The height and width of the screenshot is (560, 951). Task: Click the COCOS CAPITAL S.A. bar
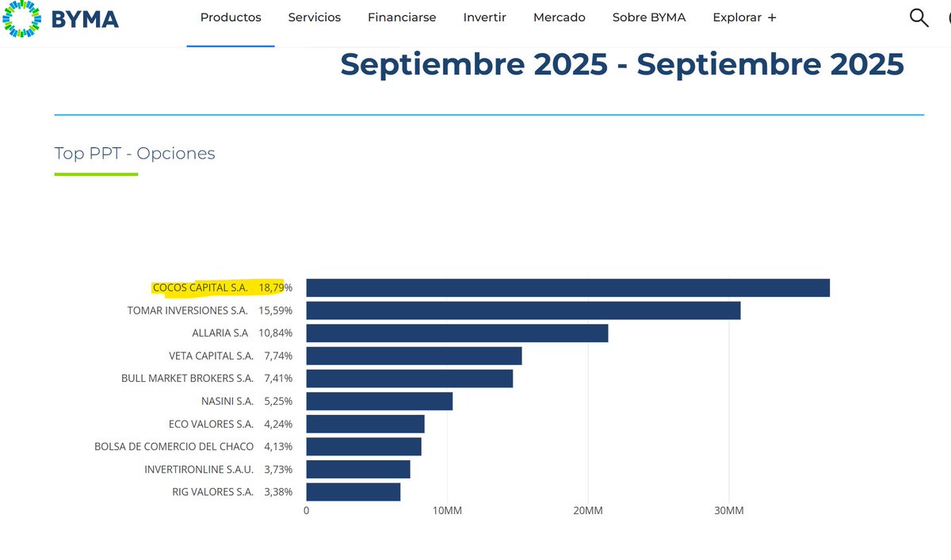(568, 288)
